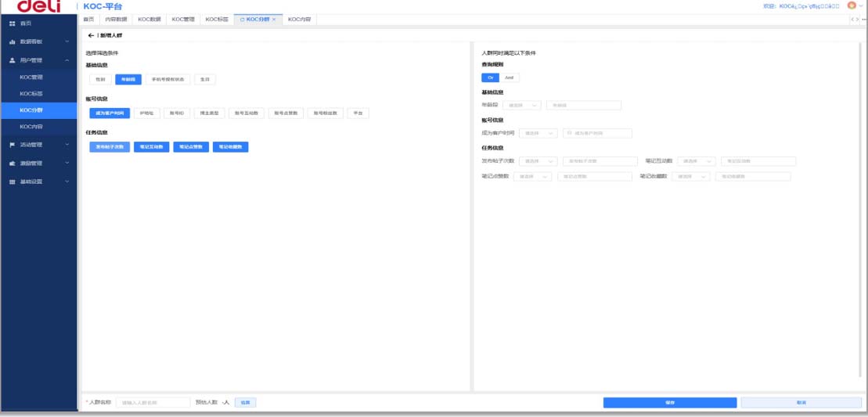Click the more options ellipsis on tab bar
Image resolution: width=868 pixels, height=417 pixels.
[863, 19]
